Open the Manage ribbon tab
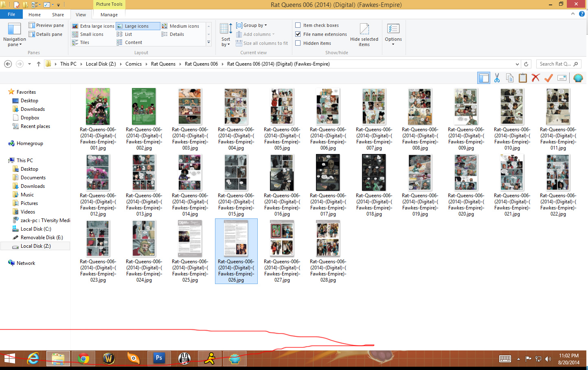588x370 pixels. (x=109, y=15)
